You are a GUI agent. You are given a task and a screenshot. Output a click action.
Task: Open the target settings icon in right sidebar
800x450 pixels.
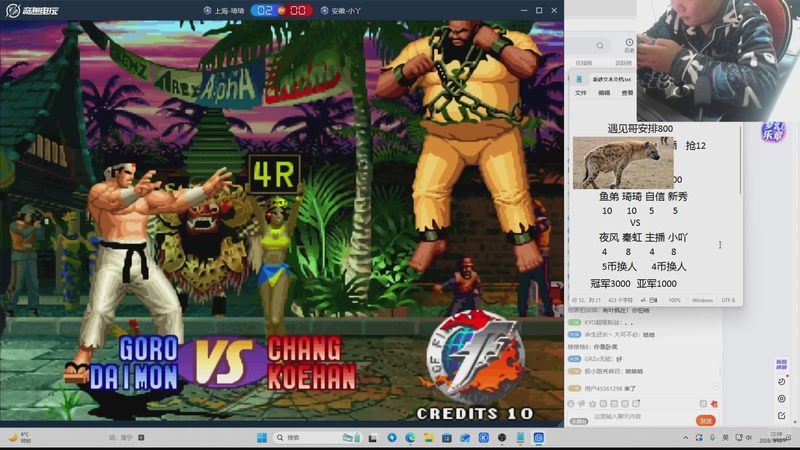781,399
